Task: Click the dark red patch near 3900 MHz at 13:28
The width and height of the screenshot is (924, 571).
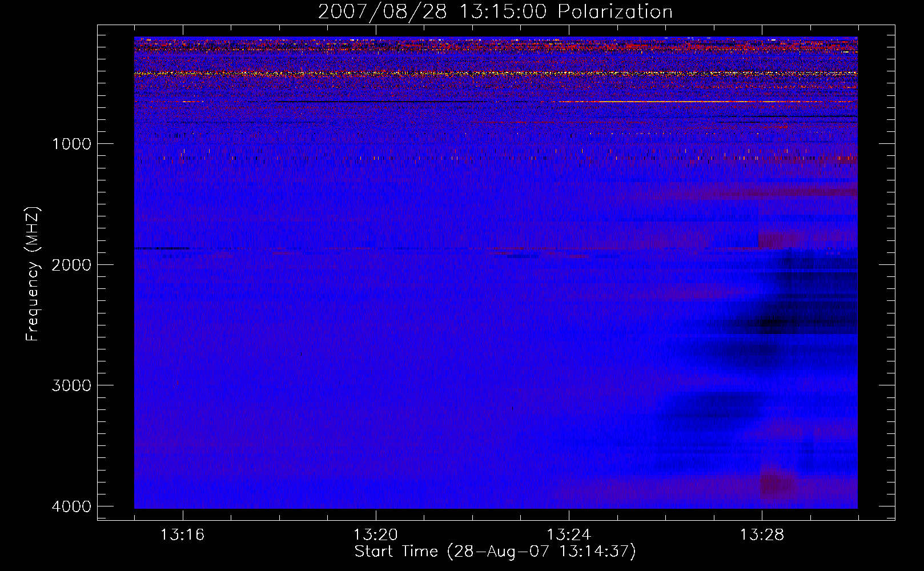Action: click(x=778, y=484)
